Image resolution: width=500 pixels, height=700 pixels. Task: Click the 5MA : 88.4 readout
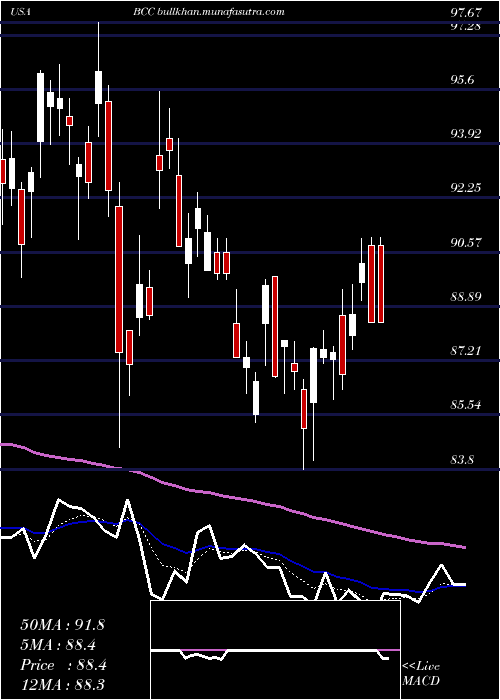58,645
